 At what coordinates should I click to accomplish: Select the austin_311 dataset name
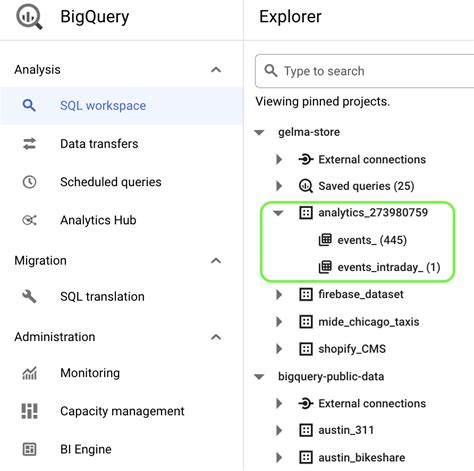tap(346, 430)
